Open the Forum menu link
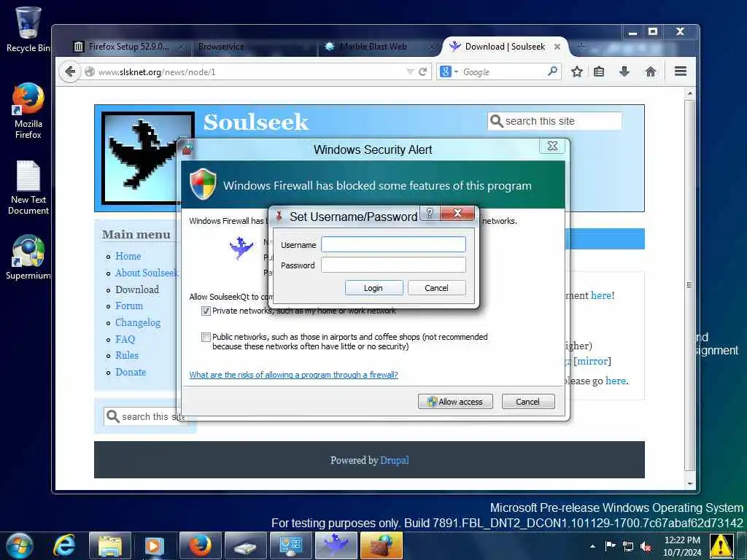 (x=129, y=306)
